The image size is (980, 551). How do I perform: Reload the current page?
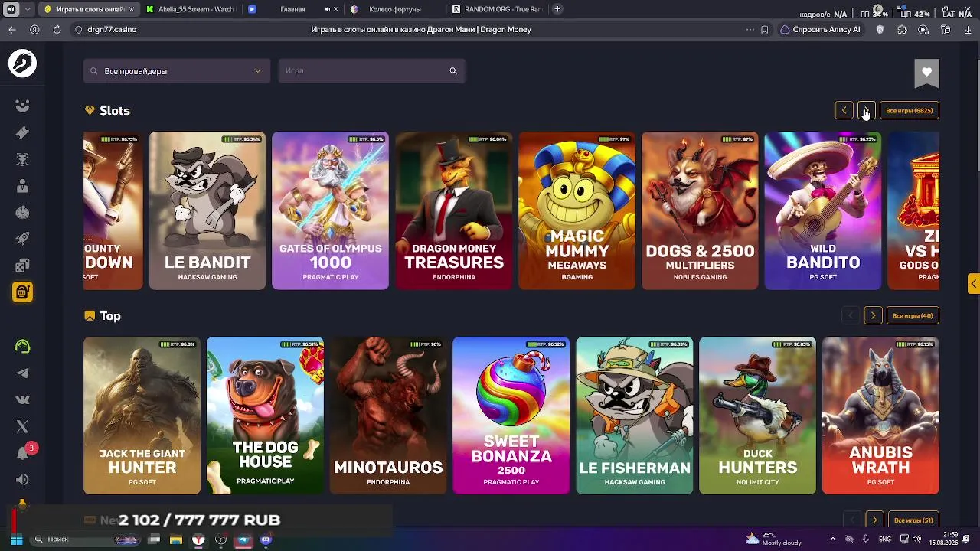click(57, 30)
